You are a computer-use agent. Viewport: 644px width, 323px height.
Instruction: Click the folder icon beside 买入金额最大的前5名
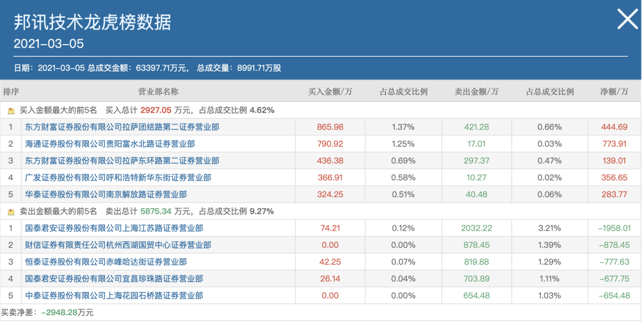pos(11,110)
